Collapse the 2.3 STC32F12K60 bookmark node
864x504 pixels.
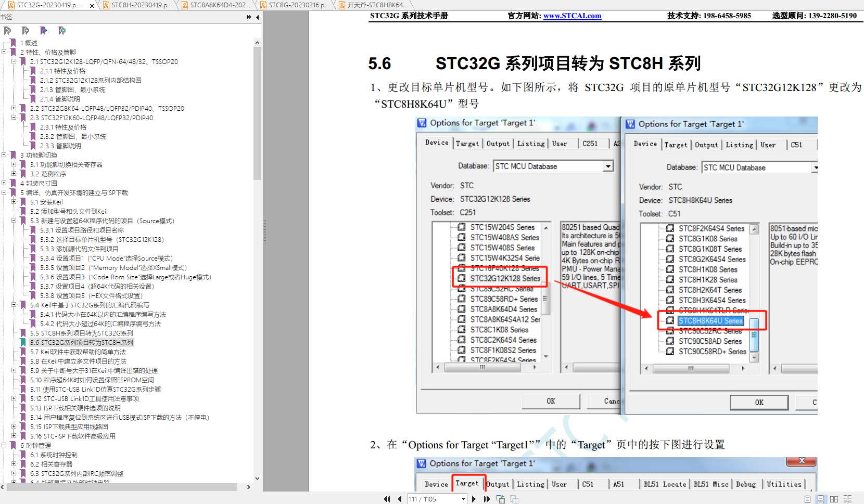pyautogui.click(x=14, y=118)
